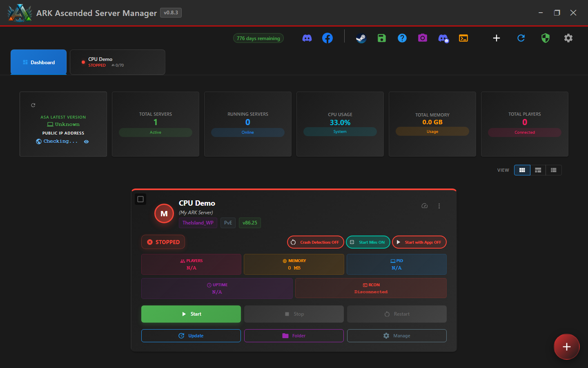Click the Running Servers Online card
The height and width of the screenshot is (368, 588).
click(248, 124)
